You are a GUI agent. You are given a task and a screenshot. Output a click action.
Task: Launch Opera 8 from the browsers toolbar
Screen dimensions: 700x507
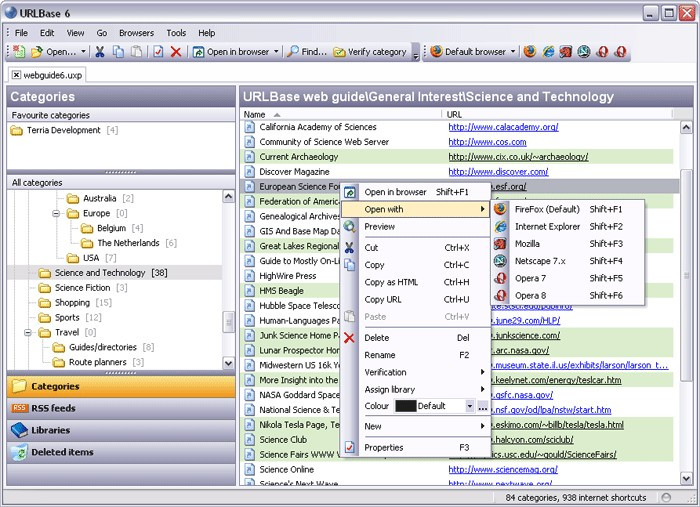pos(620,52)
